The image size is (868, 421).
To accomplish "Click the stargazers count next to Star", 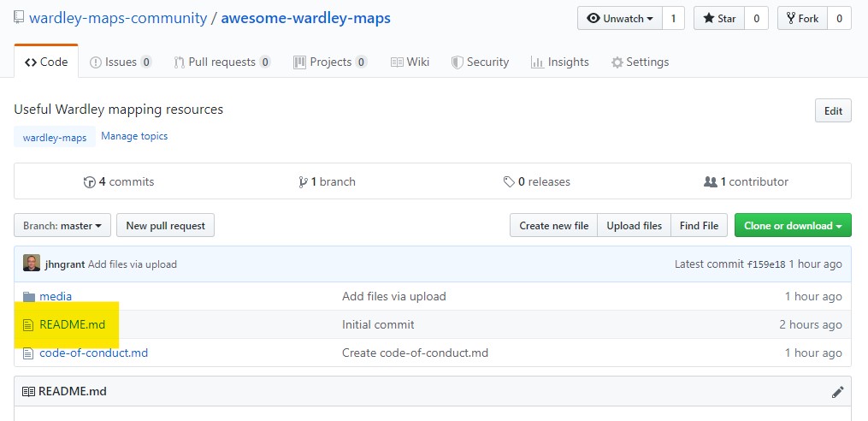I will point(756,18).
